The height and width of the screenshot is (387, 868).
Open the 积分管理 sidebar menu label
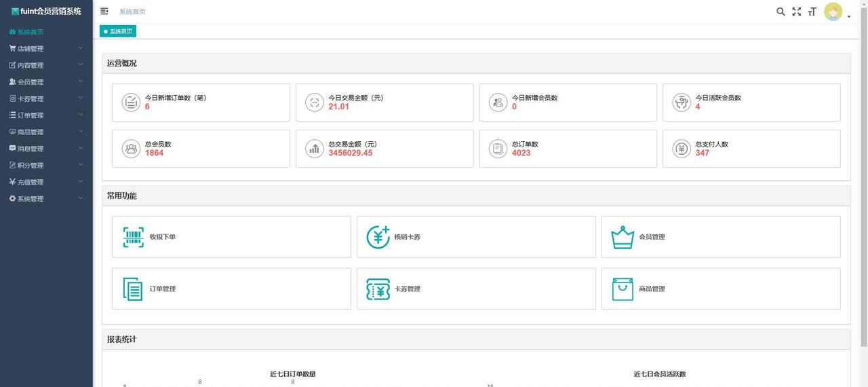pyautogui.click(x=31, y=165)
